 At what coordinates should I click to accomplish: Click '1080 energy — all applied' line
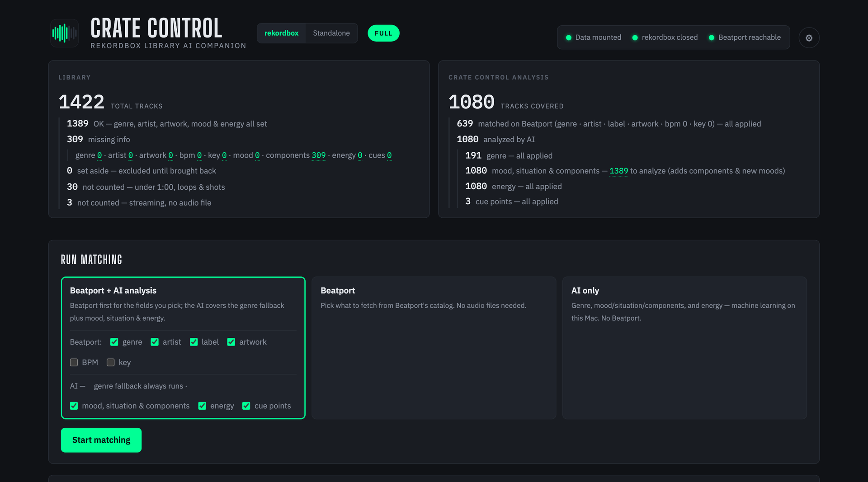pos(513,186)
